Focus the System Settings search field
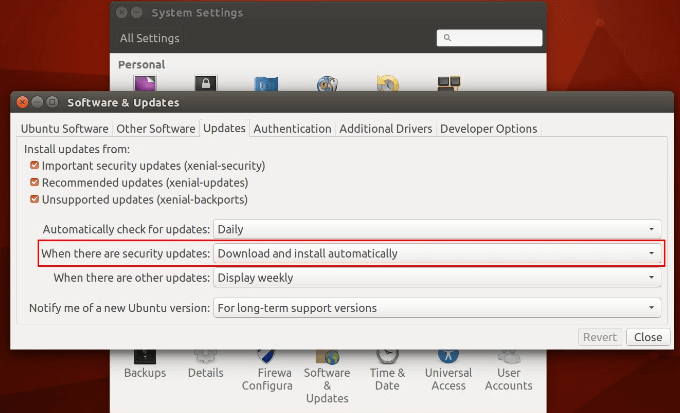 coord(496,38)
